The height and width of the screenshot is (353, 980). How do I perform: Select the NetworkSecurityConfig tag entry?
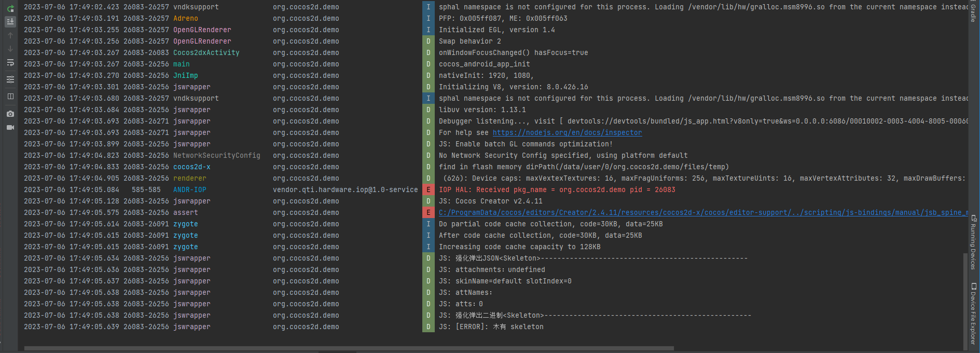[x=216, y=156]
